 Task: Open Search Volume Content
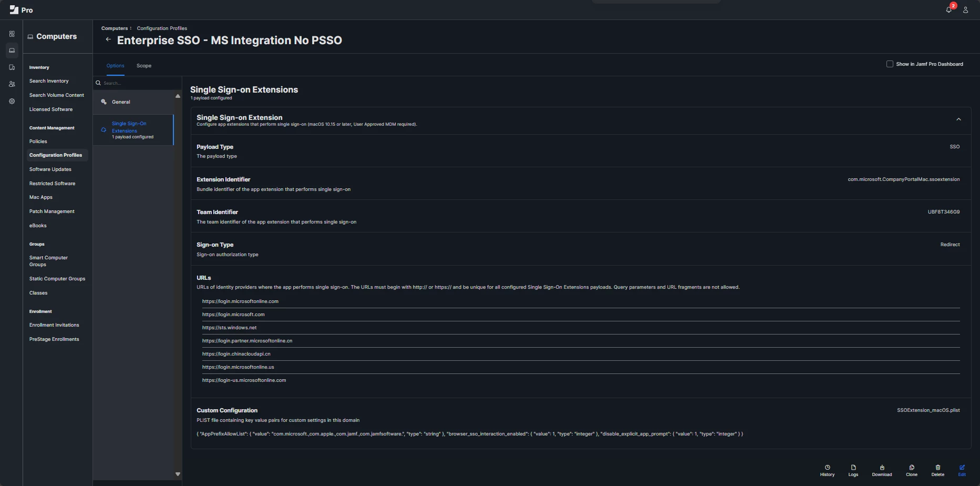click(x=57, y=95)
